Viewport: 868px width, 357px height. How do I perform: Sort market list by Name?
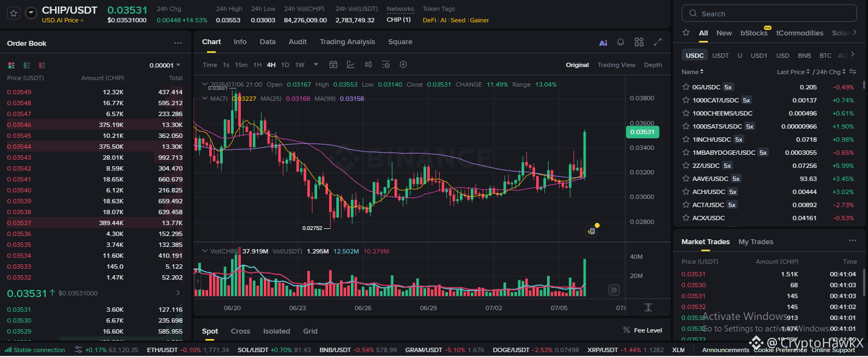(x=693, y=72)
